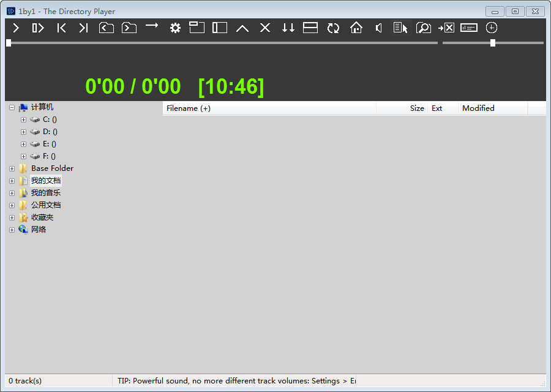Go to home folder icon

point(356,28)
